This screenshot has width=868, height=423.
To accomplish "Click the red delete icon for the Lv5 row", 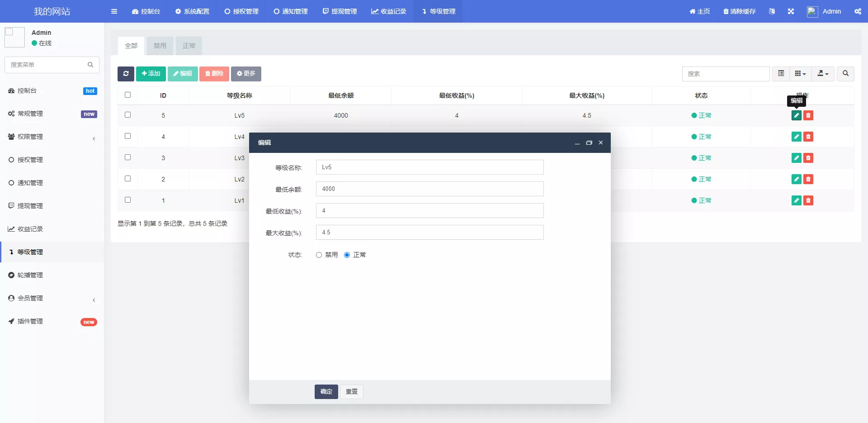I will [x=808, y=115].
